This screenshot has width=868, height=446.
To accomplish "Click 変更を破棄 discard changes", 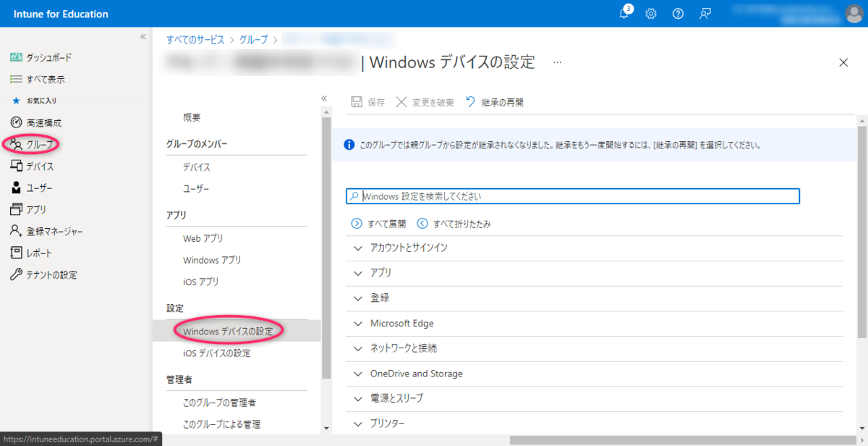I will click(x=425, y=102).
